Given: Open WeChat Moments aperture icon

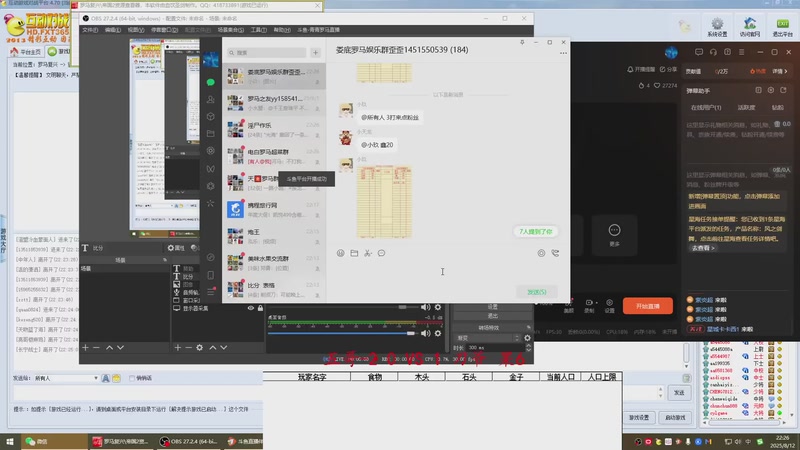Looking at the screenshot, I should (210, 151).
